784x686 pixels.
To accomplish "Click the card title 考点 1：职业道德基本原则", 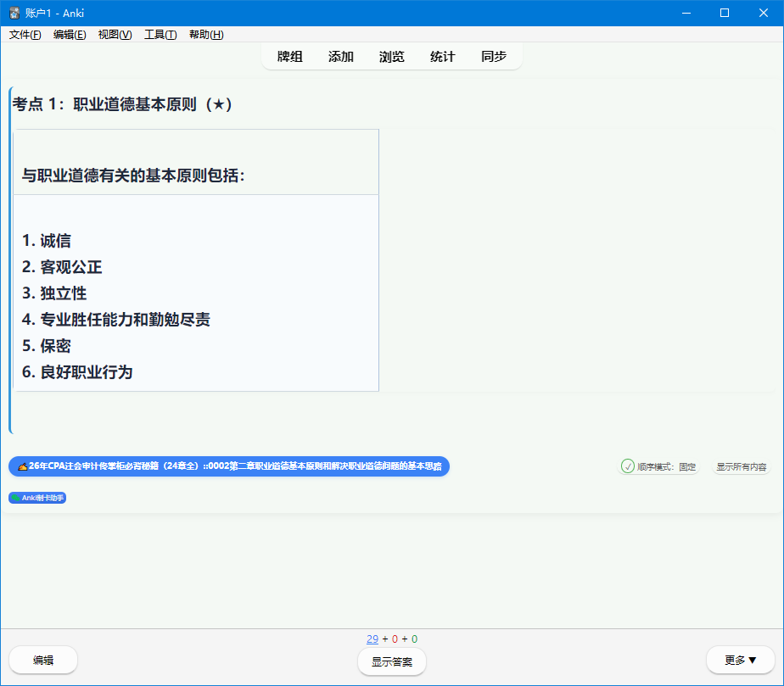I will pyautogui.click(x=122, y=104).
